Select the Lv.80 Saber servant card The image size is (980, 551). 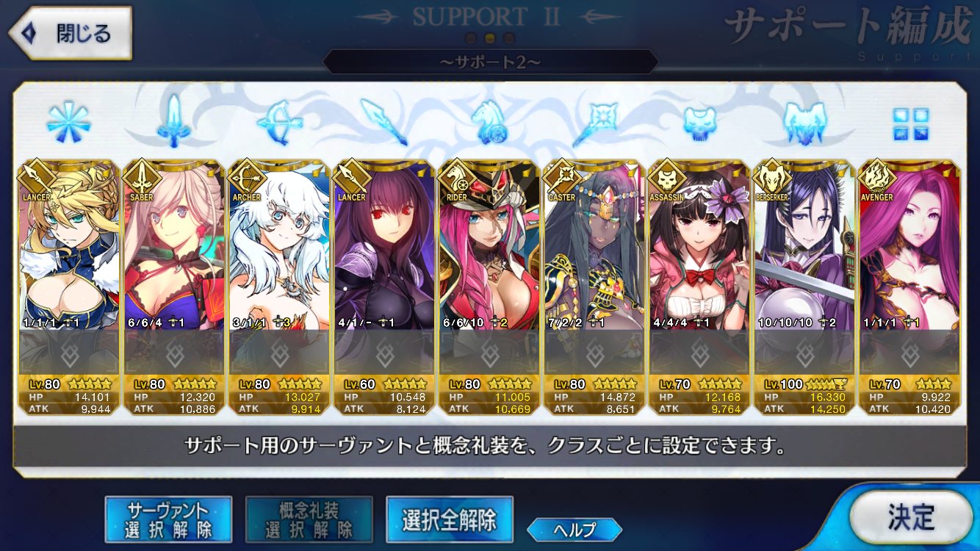173,287
